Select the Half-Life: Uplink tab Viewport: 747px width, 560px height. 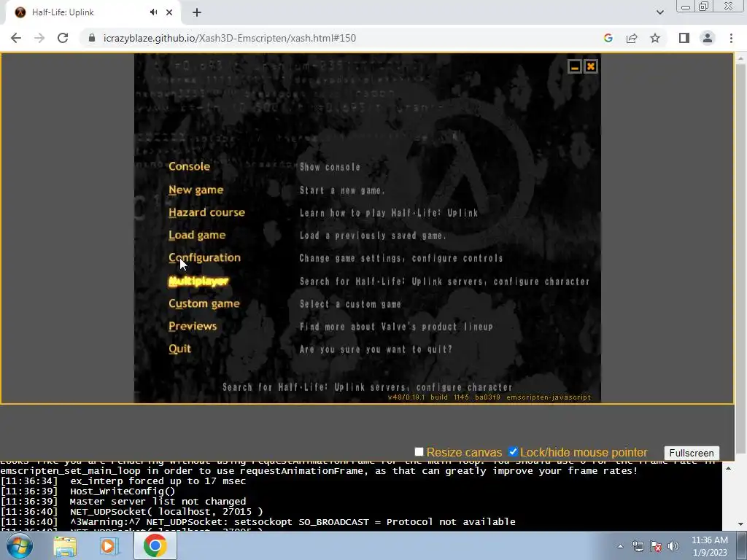pyautogui.click(x=90, y=12)
